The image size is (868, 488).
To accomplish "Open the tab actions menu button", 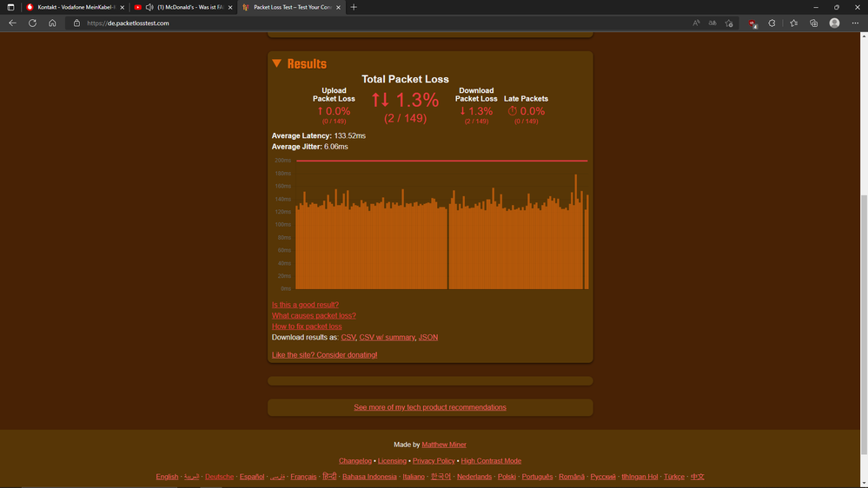I will pos(10,7).
